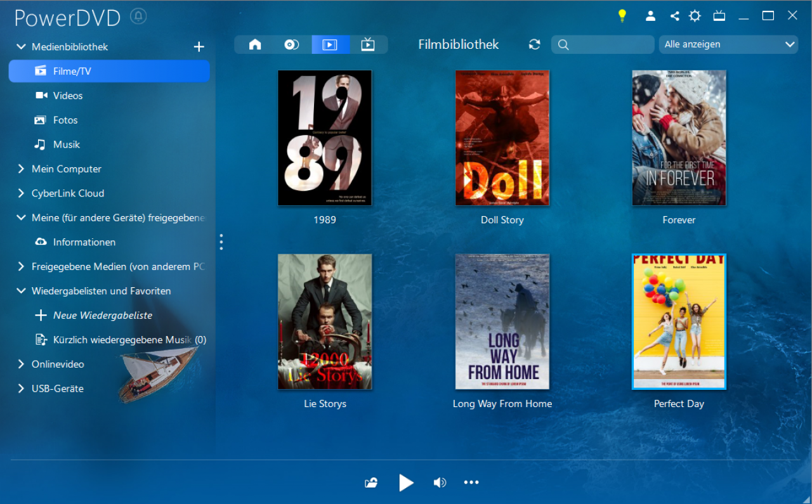The height and width of the screenshot is (504, 812).
Task: Select the Long Way From Home poster
Action: pyautogui.click(x=502, y=321)
